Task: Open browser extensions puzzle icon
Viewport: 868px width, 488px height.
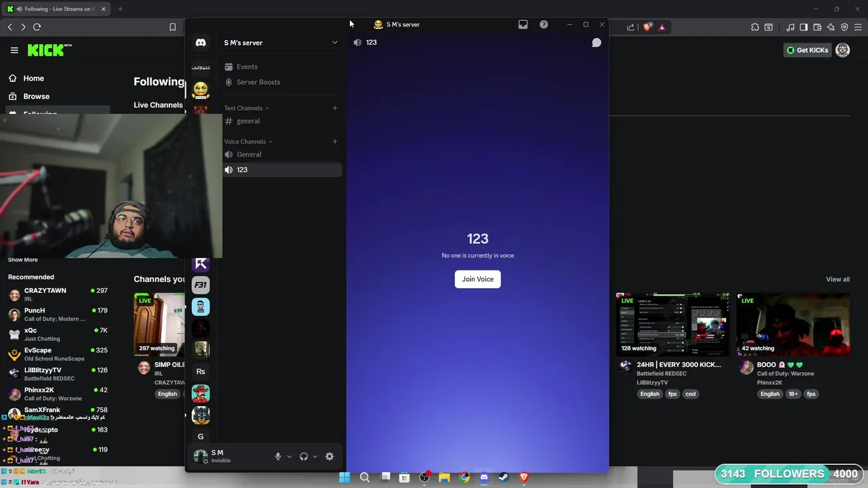Action: (x=755, y=27)
